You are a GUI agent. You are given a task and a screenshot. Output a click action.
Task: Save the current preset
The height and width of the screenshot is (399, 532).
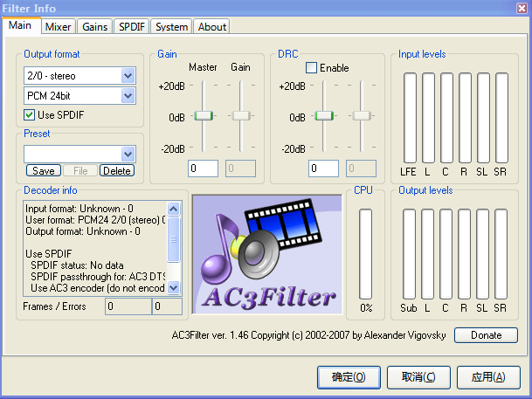click(44, 170)
